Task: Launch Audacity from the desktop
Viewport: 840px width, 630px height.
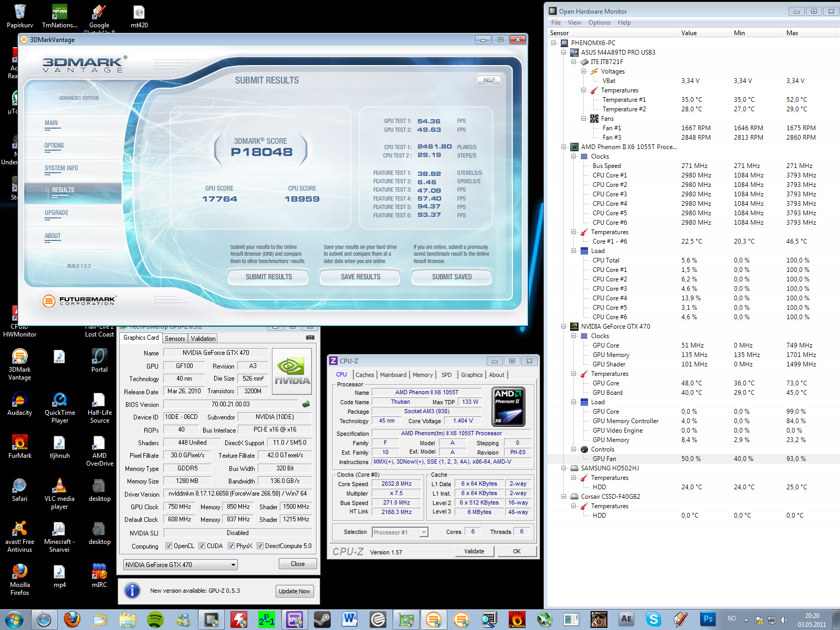Action: point(20,404)
